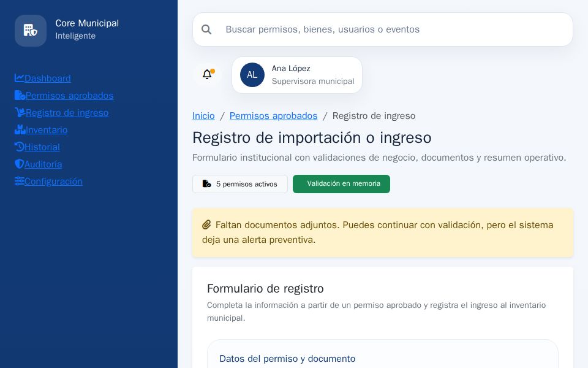Click the Dashboard chart icon in sidebar
The width and height of the screenshot is (588, 368).
[19, 78]
